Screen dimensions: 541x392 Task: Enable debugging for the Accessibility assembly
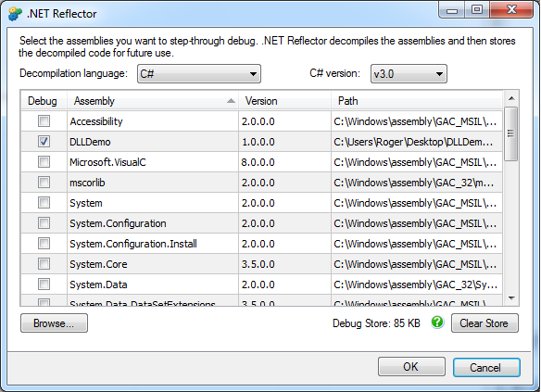pyautogui.click(x=44, y=121)
